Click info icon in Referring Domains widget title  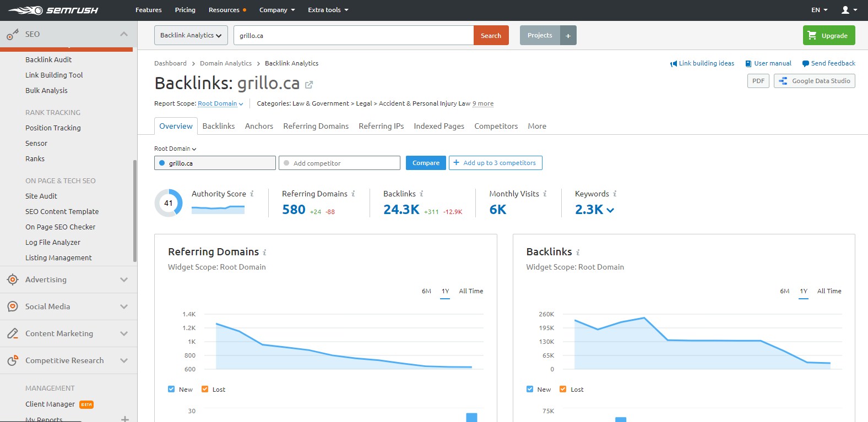coord(264,253)
